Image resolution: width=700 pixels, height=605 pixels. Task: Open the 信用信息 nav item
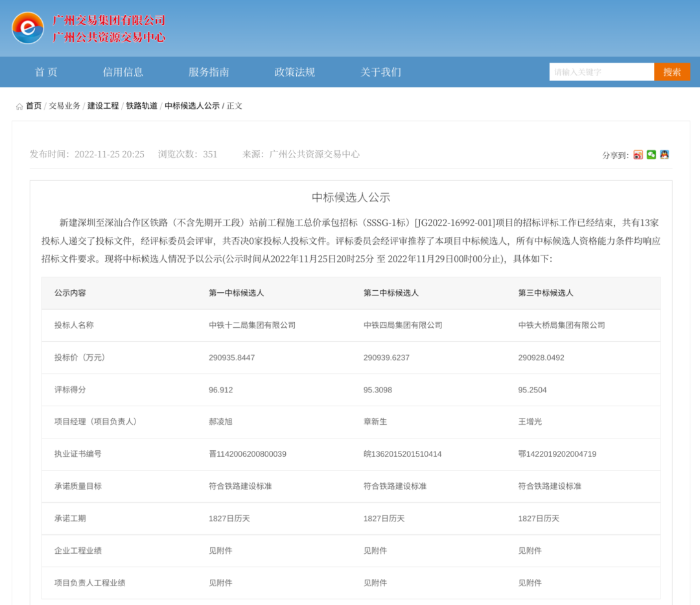click(x=122, y=72)
